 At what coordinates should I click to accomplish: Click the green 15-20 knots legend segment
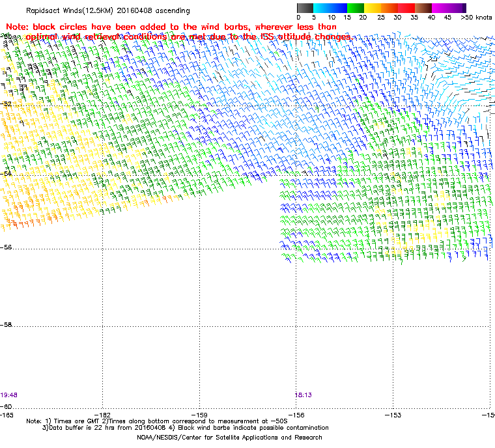(356, 8)
